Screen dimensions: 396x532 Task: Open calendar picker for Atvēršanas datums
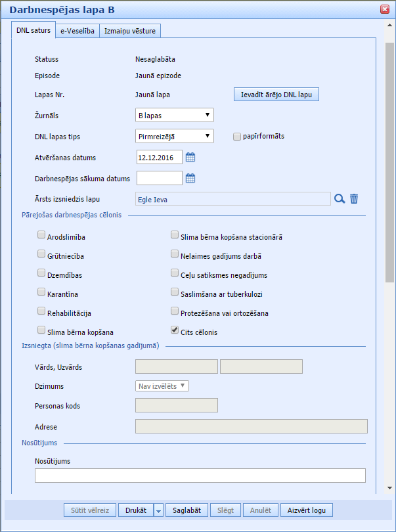(190, 157)
